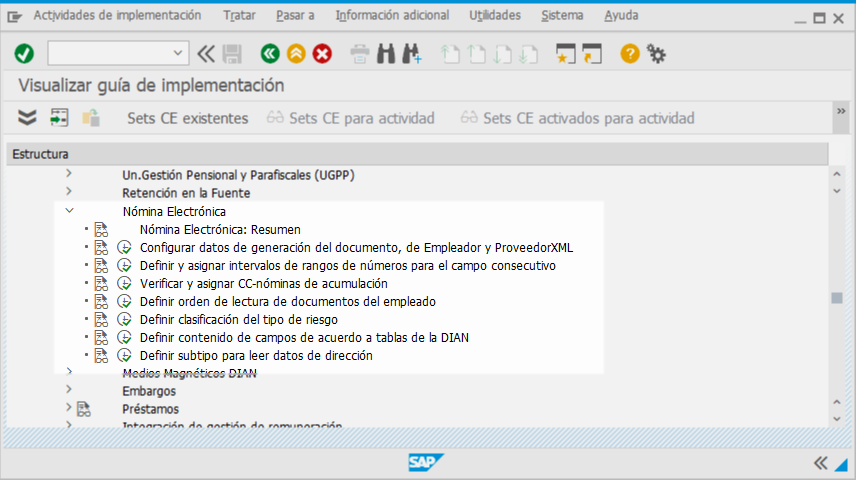Image resolution: width=856 pixels, height=480 pixels.
Task: Click the green Enter checkmark icon
Action: [24, 54]
